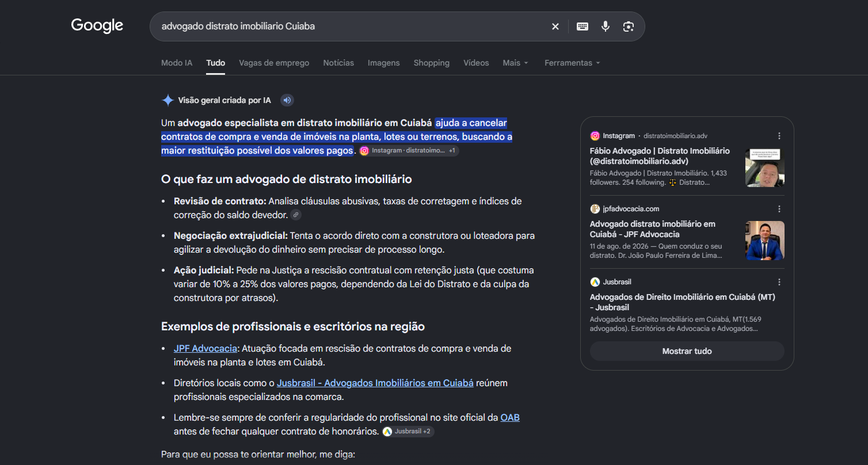Click the AI overview sparkle icon
Screen dimensions: 868x465
[167, 100]
